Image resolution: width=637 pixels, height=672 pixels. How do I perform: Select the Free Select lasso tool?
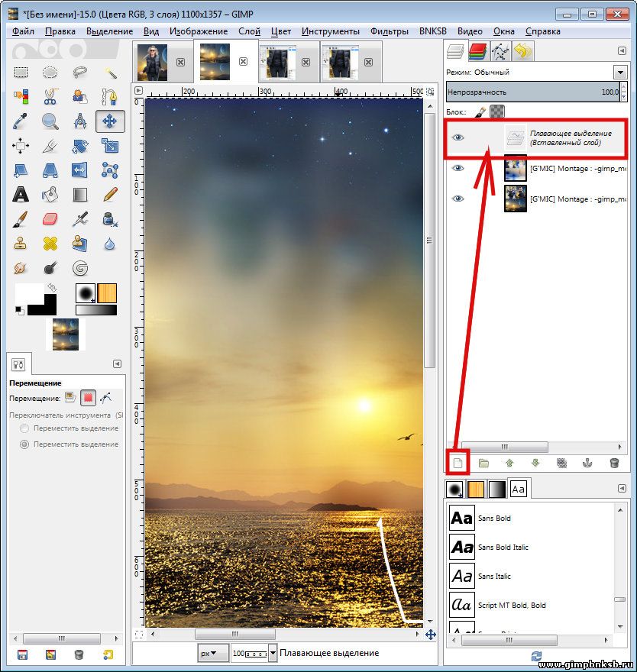[x=80, y=72]
